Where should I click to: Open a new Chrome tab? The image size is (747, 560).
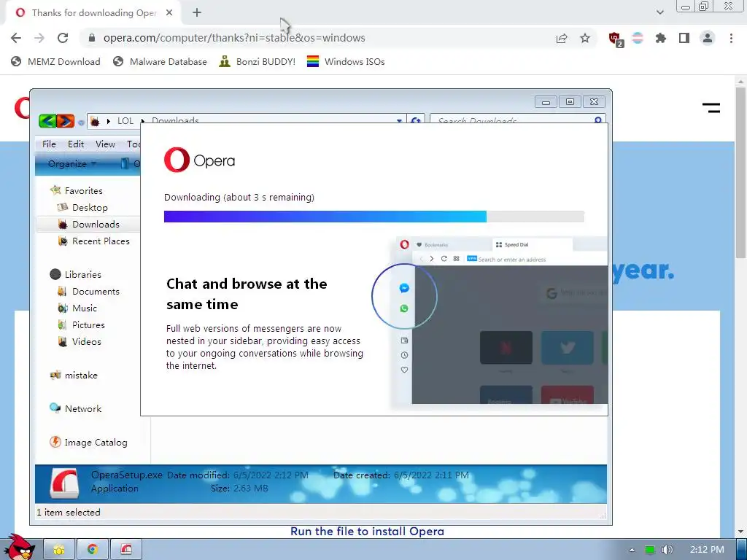pyautogui.click(x=197, y=13)
